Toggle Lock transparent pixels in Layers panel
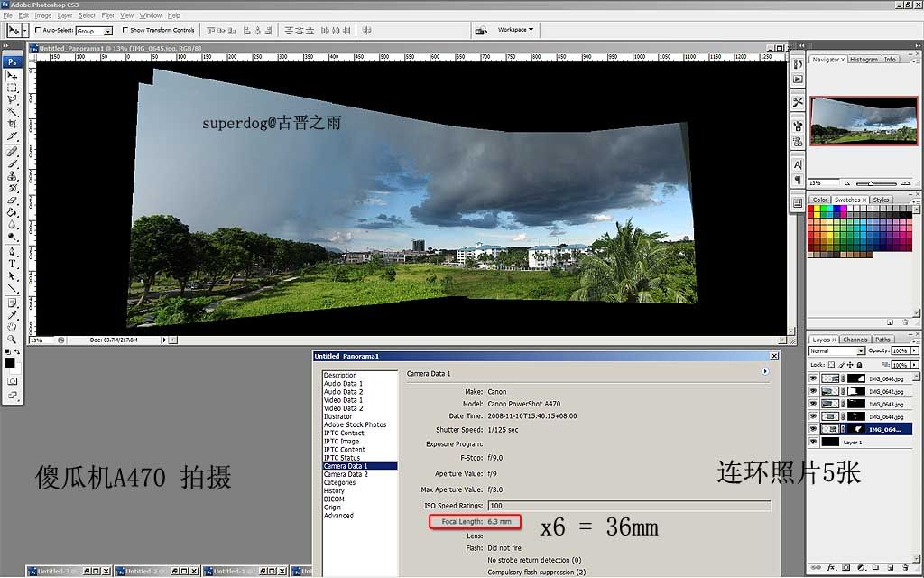 831,365
